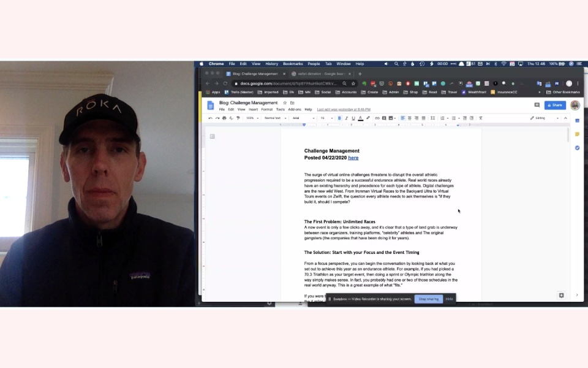The width and height of the screenshot is (588, 368).
Task: Set right alignment
Action: tap(417, 118)
